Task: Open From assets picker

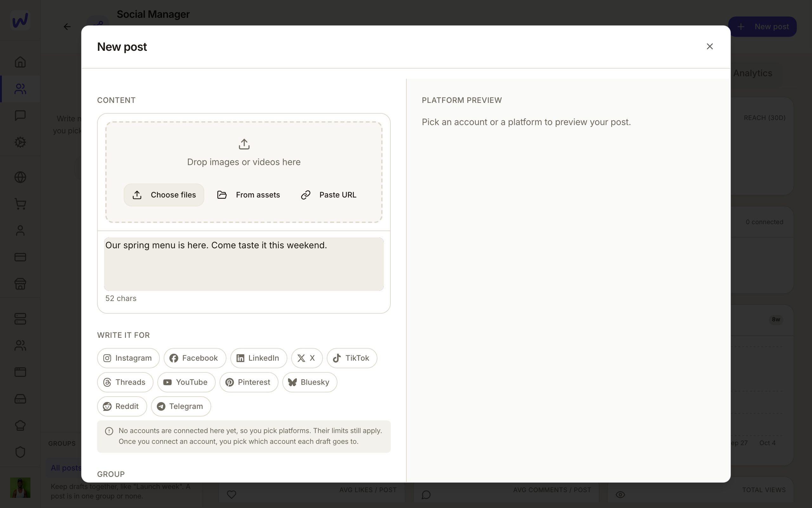Action: pos(249,195)
